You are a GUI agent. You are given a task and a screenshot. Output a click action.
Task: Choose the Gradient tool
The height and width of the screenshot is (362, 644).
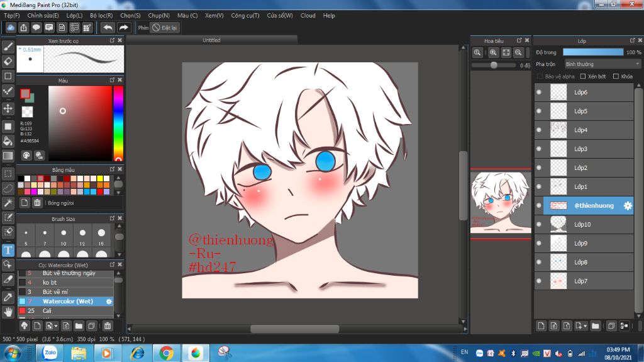pyautogui.click(x=8, y=156)
